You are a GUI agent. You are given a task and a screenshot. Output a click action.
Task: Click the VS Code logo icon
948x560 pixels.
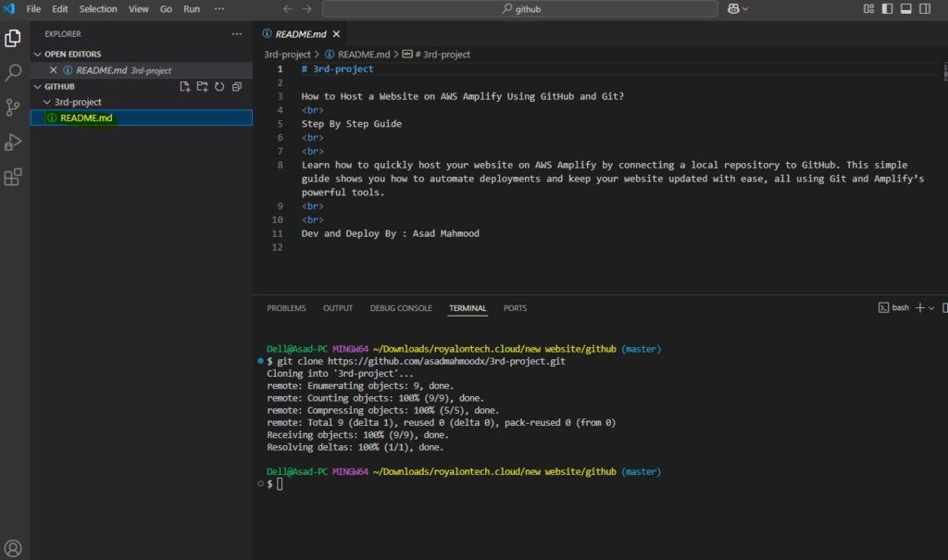pyautogui.click(x=9, y=8)
